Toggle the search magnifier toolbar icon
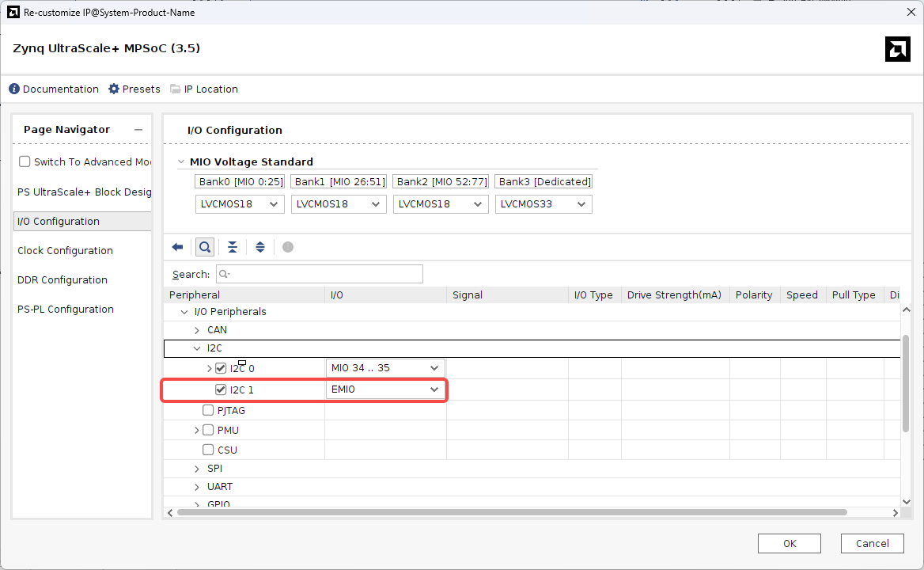 point(205,247)
